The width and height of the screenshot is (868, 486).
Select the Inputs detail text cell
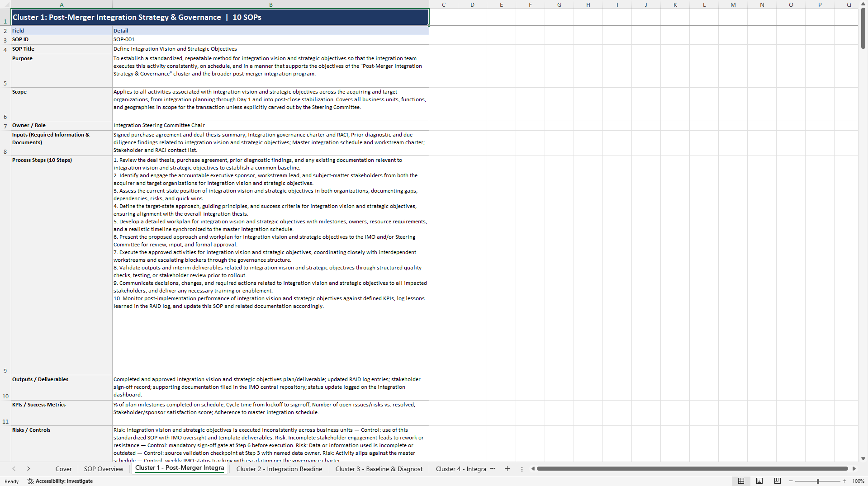click(270, 143)
